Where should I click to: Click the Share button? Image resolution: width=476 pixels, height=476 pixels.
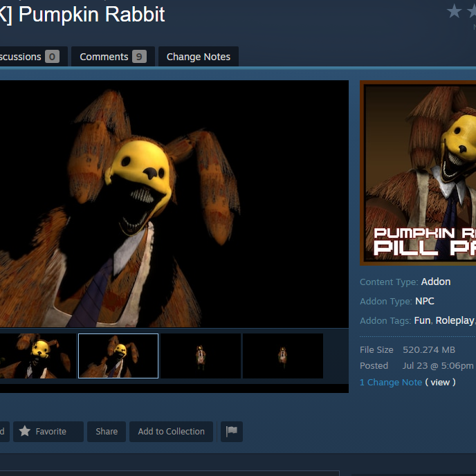(107, 432)
